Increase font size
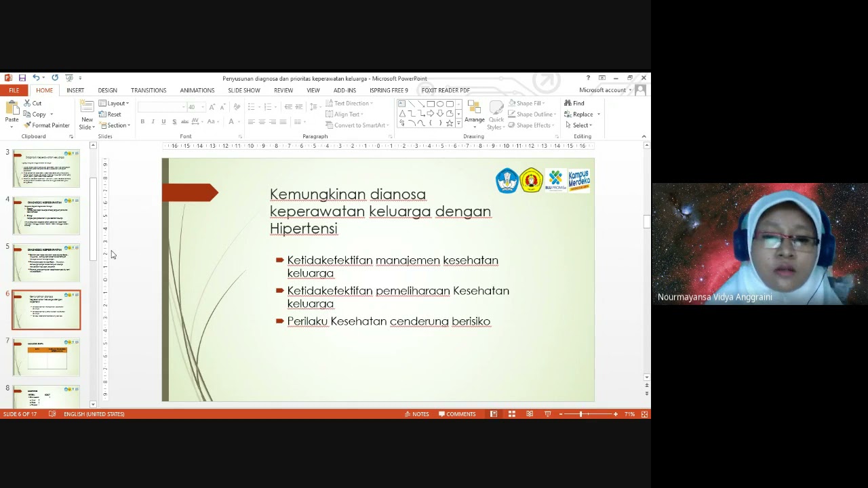The width and height of the screenshot is (868, 488). click(212, 107)
